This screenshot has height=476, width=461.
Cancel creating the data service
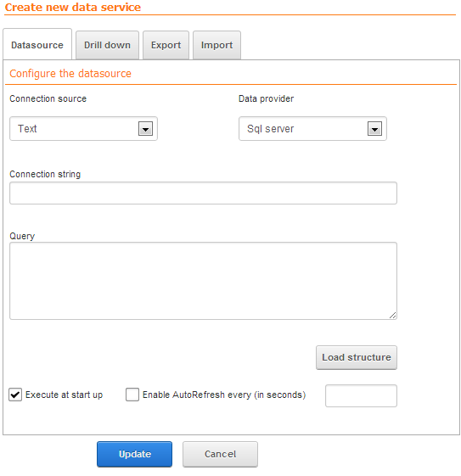220,454
